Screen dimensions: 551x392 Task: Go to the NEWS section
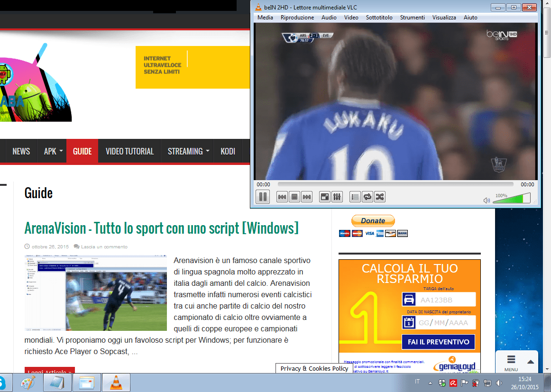pyautogui.click(x=21, y=151)
